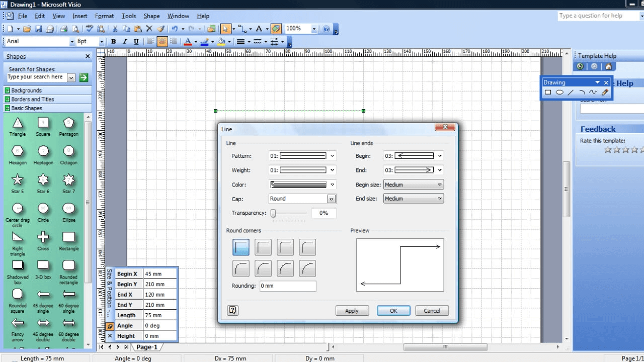The width and height of the screenshot is (644, 362).
Task: Open the Backgrounds stencil title
Action: (48, 90)
